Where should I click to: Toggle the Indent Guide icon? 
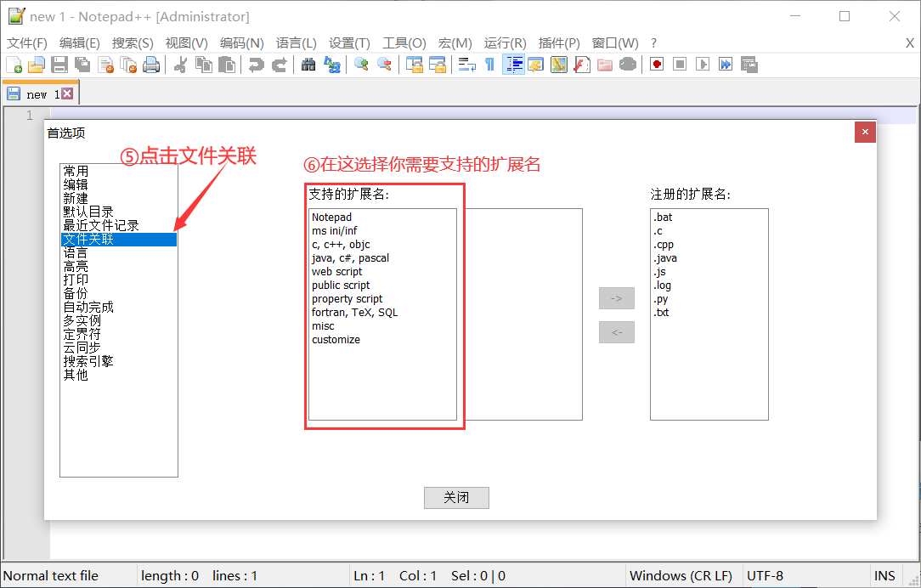coord(513,65)
